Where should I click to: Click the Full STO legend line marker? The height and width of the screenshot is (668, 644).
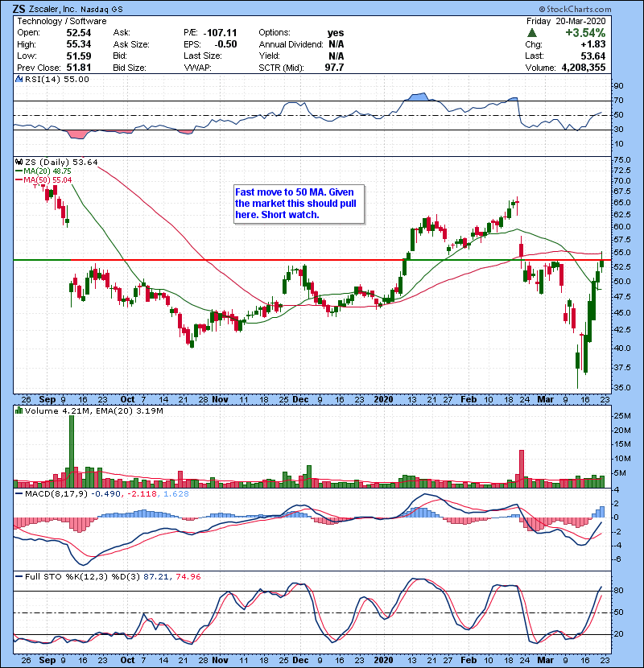19,577
